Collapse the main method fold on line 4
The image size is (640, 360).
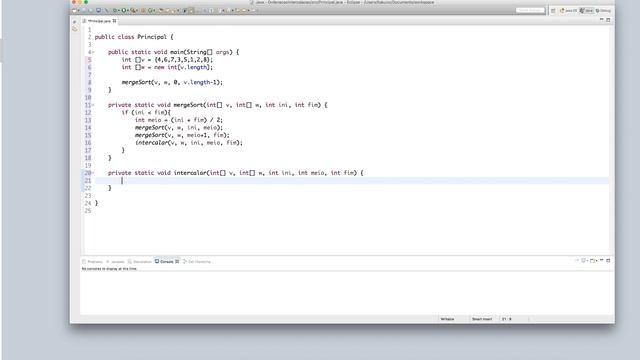click(93, 52)
